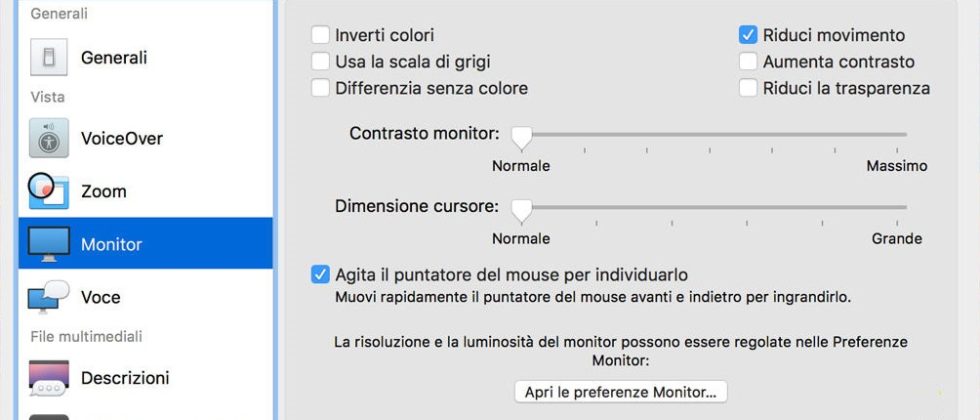Click the Apri le preferenze Monitor button

point(620,392)
